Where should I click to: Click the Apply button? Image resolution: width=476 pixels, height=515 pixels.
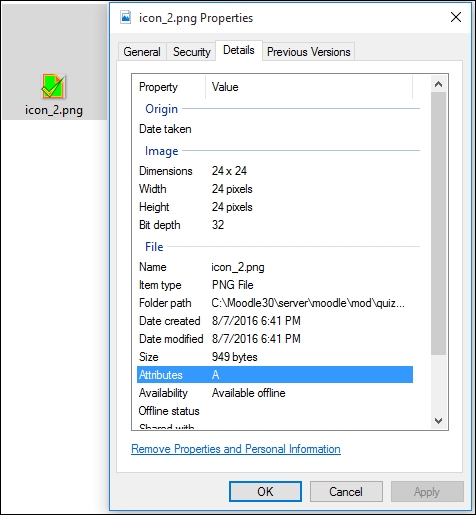click(x=427, y=491)
